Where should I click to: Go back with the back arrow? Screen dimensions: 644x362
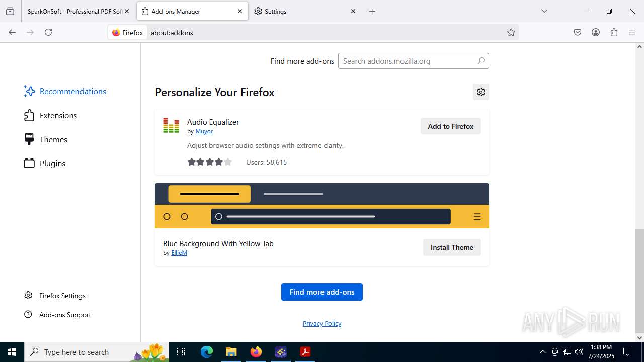coord(12,32)
